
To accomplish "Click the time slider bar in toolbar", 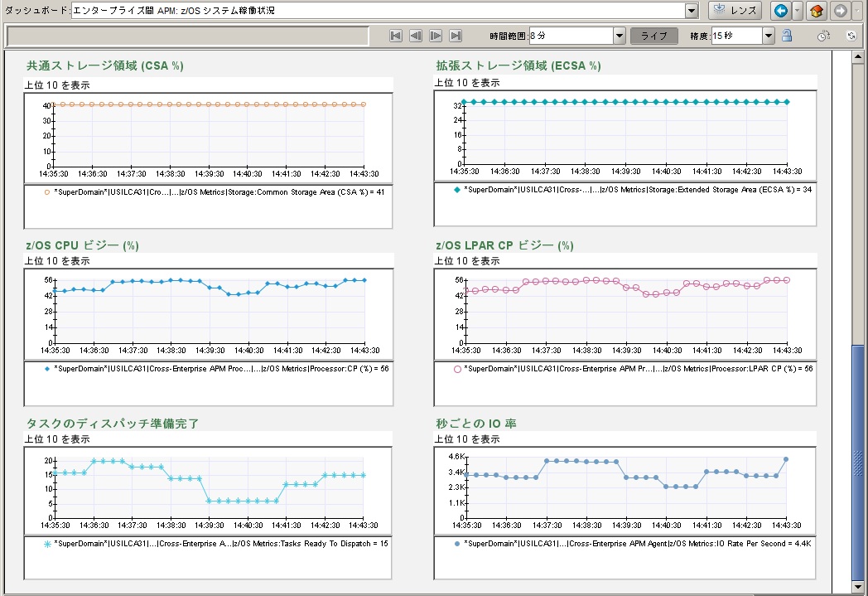I will pos(187,36).
